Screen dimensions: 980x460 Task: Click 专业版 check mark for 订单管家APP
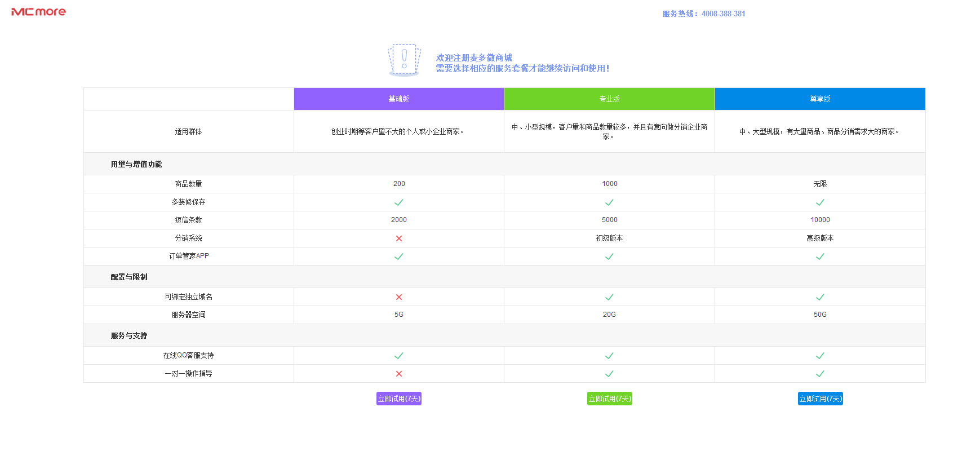[609, 256]
